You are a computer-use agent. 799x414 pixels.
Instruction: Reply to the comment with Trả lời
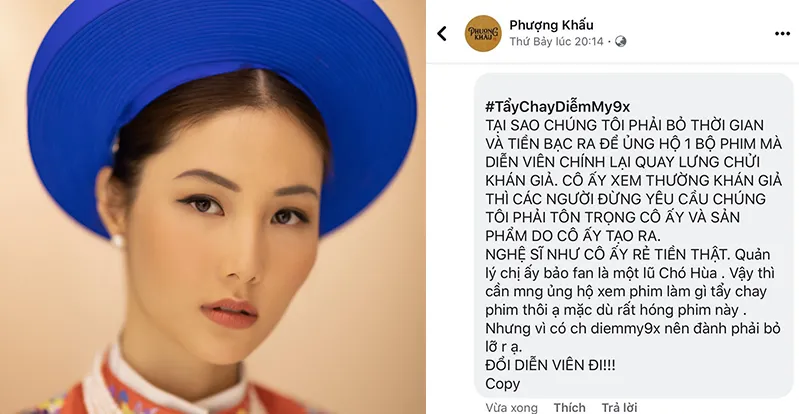click(619, 407)
